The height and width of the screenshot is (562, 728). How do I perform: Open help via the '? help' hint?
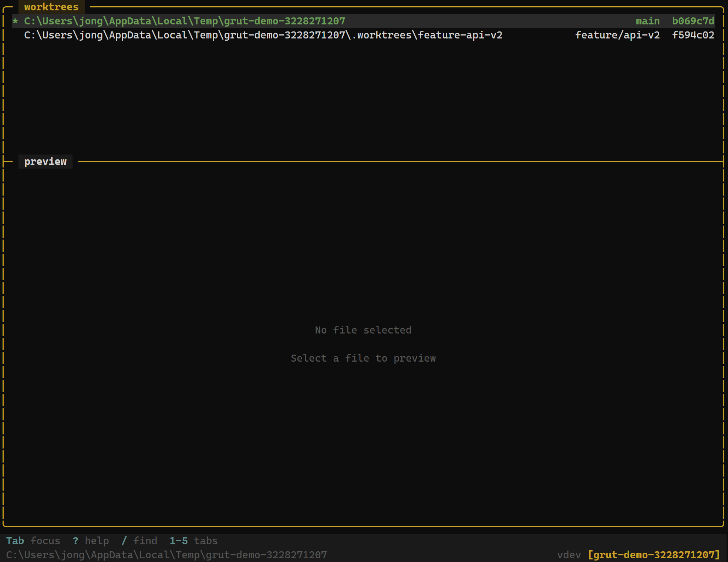tap(91, 541)
